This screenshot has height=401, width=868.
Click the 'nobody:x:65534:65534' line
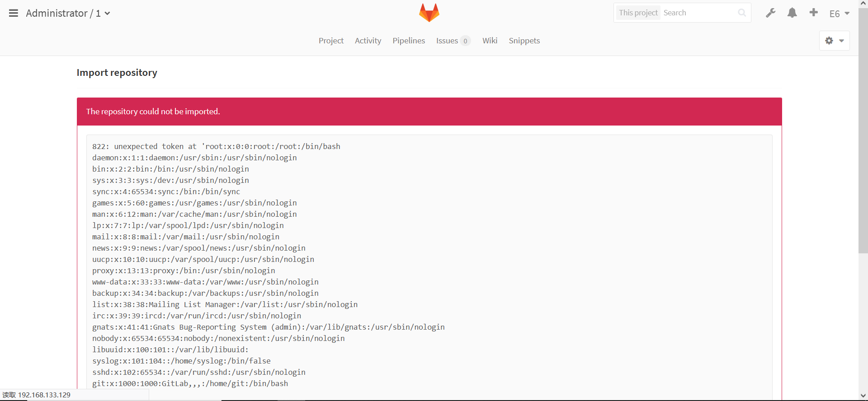(x=218, y=338)
